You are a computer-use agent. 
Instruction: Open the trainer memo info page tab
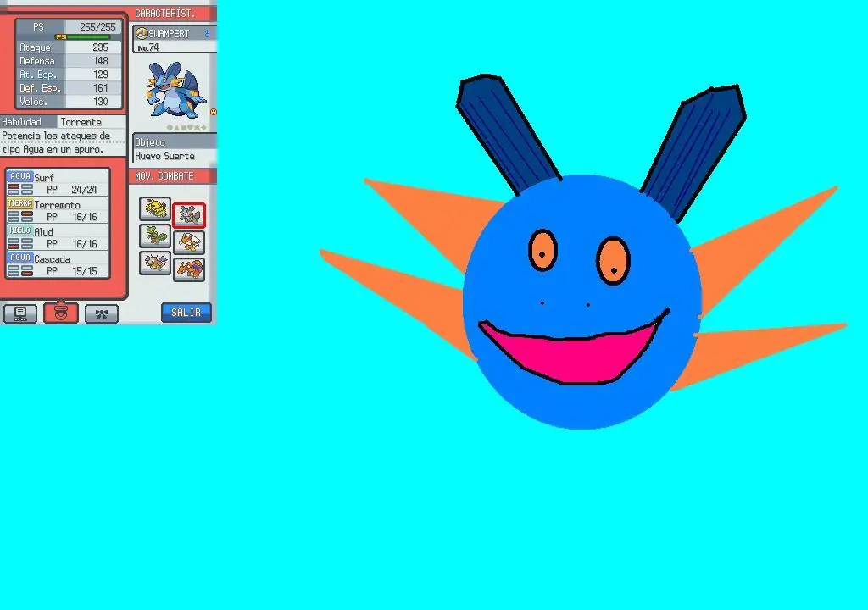pos(20,313)
